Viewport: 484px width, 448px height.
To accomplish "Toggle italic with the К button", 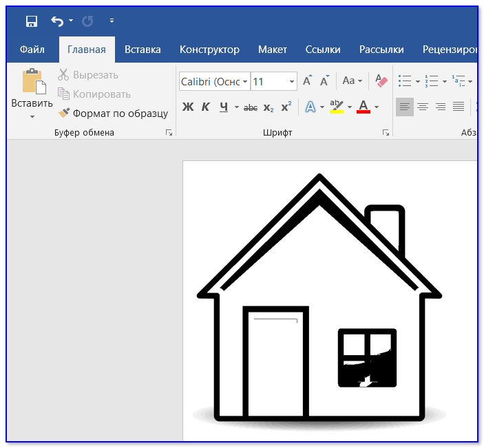I will click(205, 107).
